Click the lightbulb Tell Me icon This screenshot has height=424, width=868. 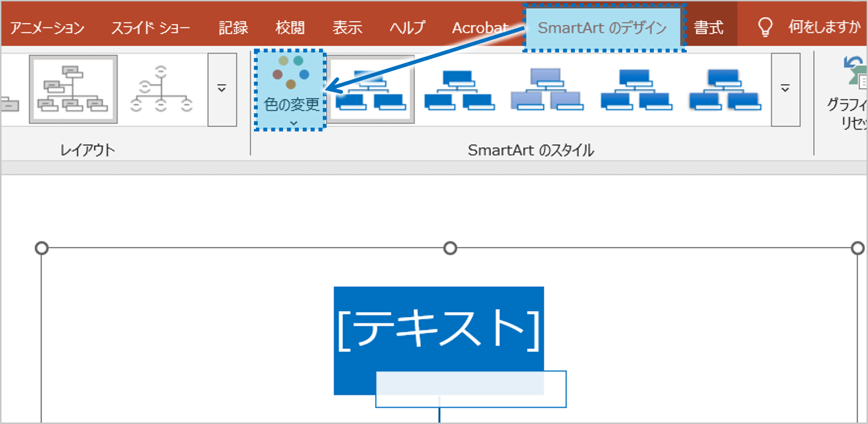click(x=765, y=27)
